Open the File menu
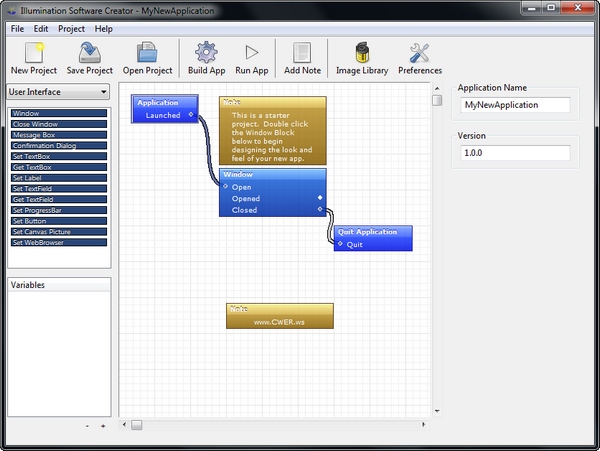This screenshot has width=600, height=451. (17, 29)
